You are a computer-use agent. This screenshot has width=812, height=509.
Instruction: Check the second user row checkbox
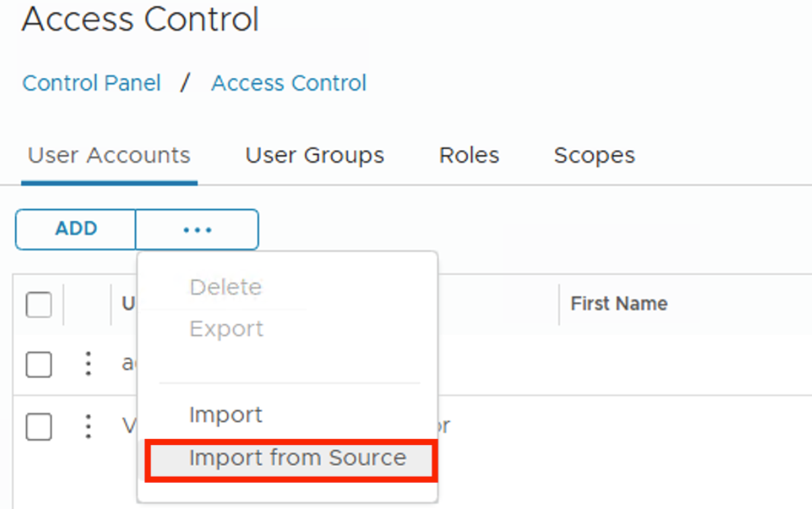[39, 427]
